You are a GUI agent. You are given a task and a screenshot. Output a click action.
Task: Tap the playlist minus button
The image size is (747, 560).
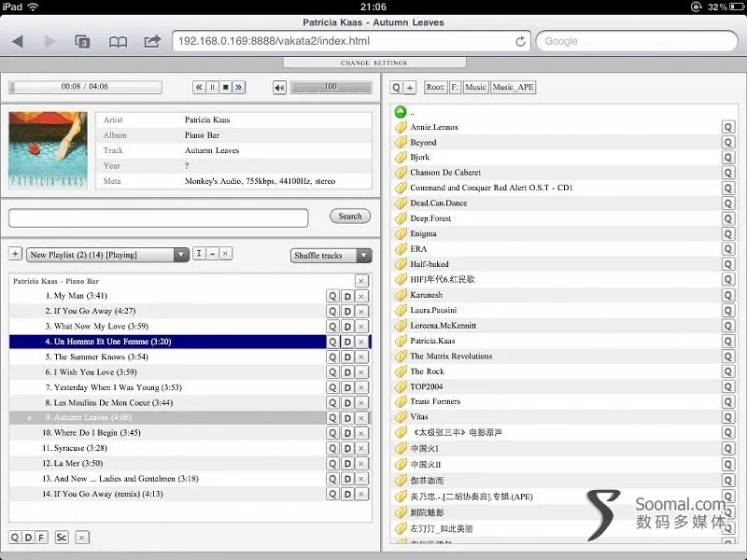click(212, 254)
